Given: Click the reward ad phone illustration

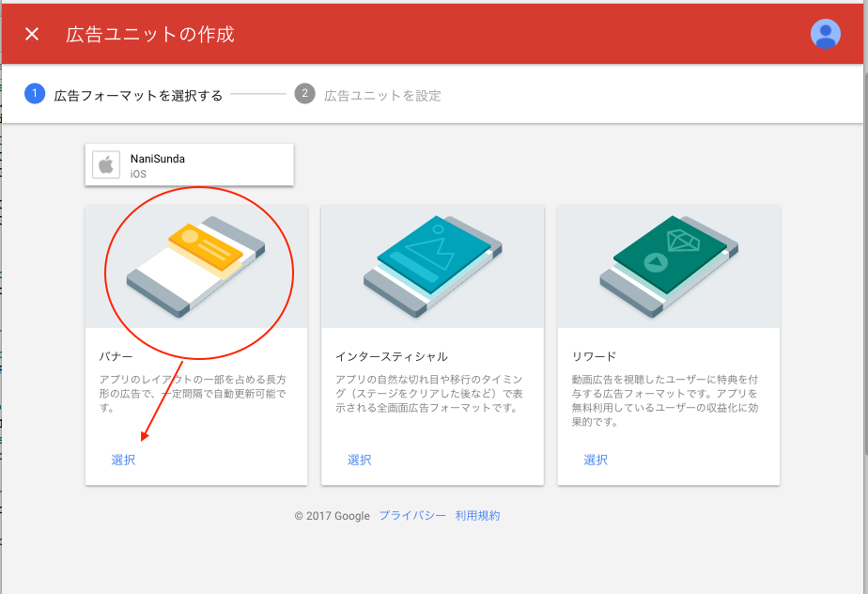Looking at the screenshot, I should [669, 267].
